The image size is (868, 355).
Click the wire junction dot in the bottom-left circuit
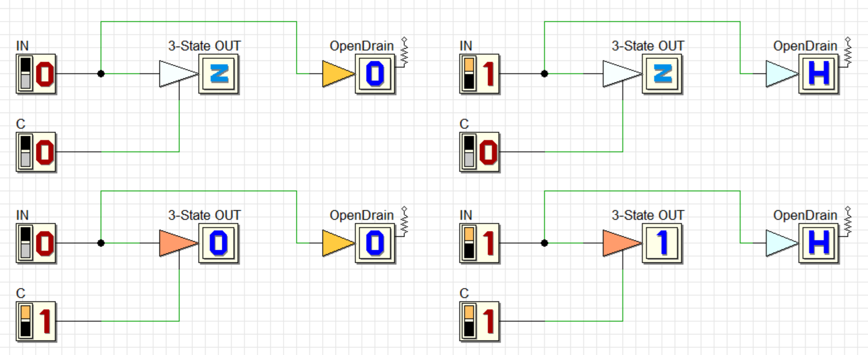[101, 243]
